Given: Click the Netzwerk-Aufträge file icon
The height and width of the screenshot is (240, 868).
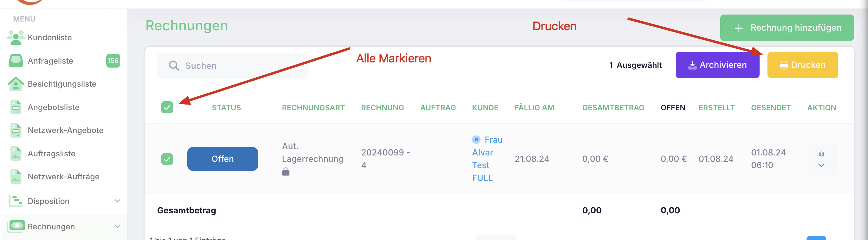Looking at the screenshot, I should [16, 177].
